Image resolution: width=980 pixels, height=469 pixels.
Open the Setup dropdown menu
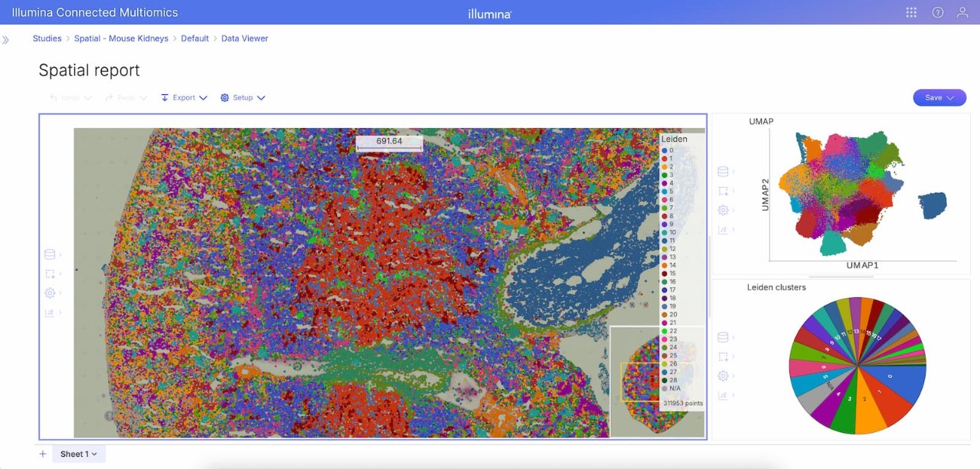click(243, 98)
